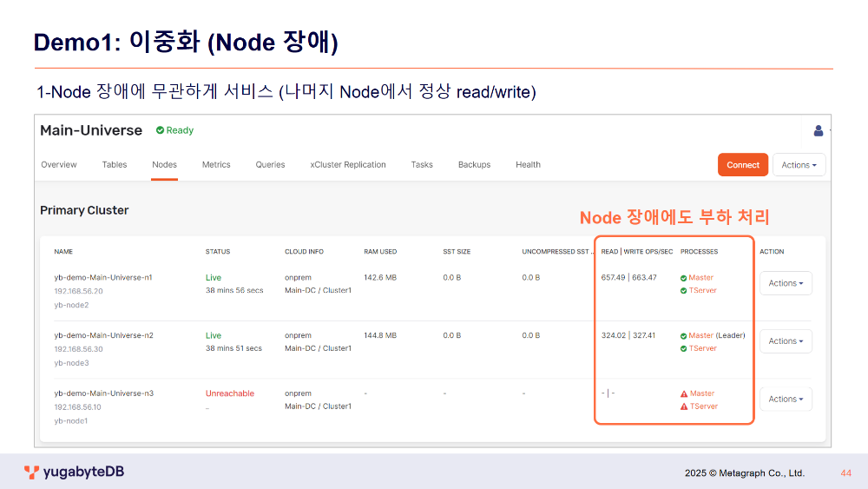The width and height of the screenshot is (868, 489).
Task: Open the Metrics tab
Action: point(216,165)
